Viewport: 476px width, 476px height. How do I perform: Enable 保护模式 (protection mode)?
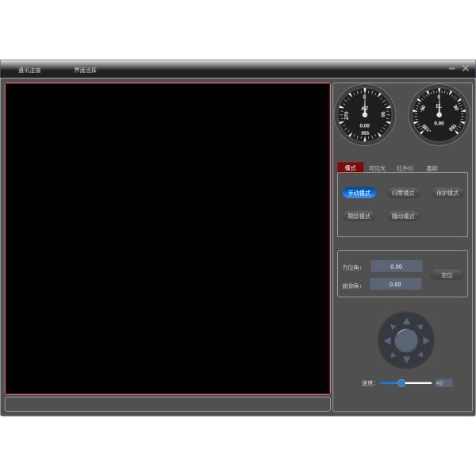[x=447, y=193]
